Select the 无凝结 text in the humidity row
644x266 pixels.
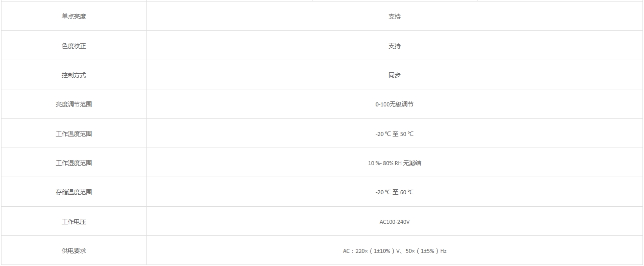click(412, 163)
